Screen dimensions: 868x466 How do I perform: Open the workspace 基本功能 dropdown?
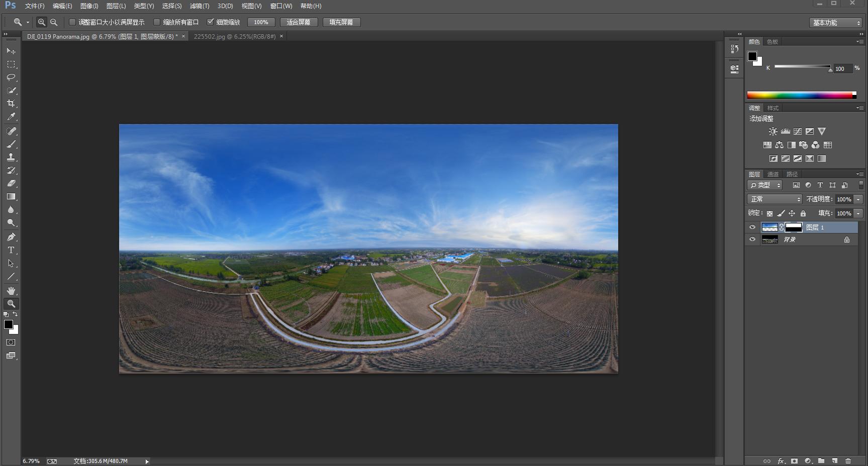(x=836, y=23)
